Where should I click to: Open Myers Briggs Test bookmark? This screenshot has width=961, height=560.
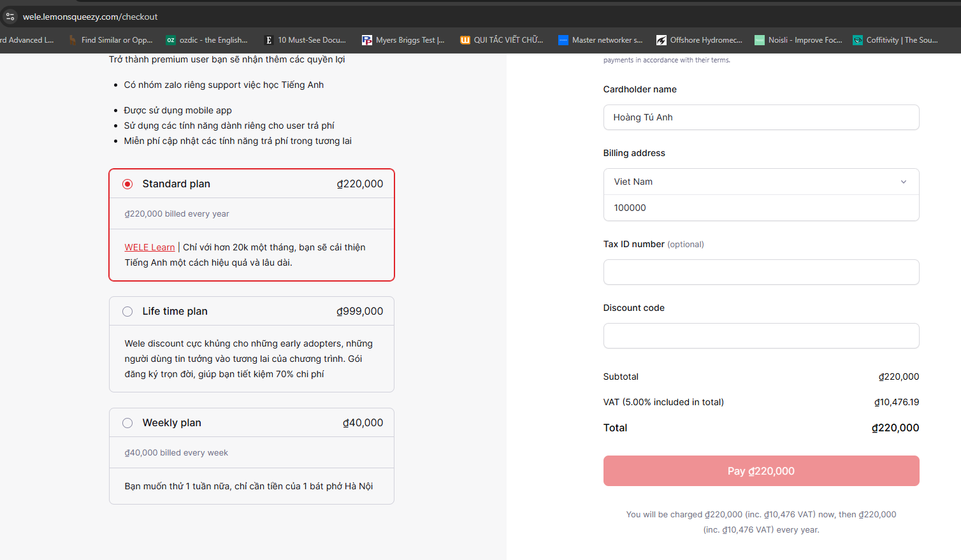point(403,40)
